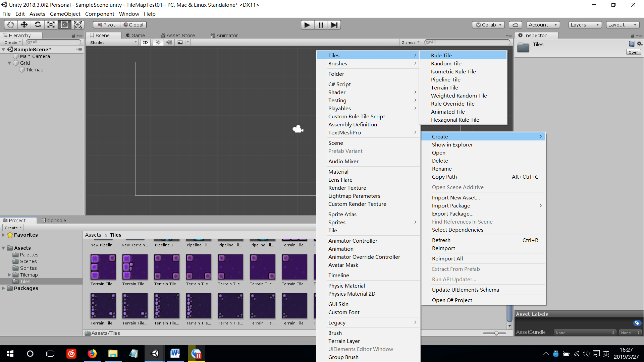Viewport: 644px width, 362px height.
Task: Select the Scale tool
Action: [51, 25]
